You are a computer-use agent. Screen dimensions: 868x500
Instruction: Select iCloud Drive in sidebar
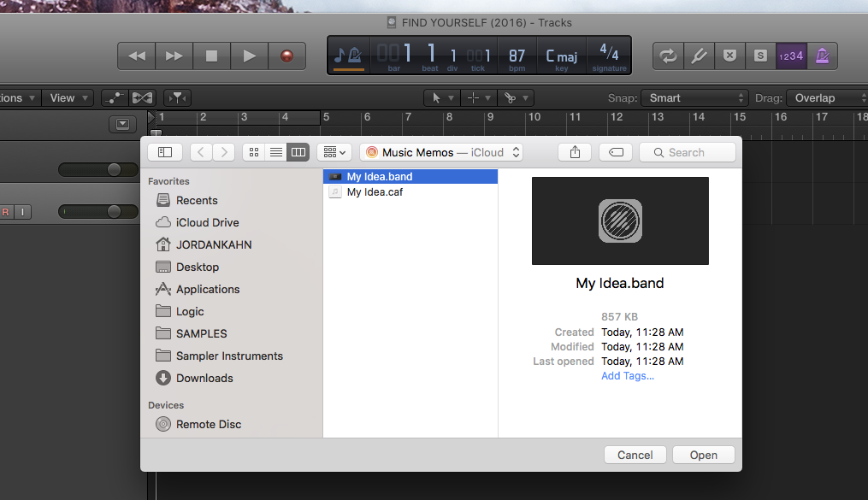(x=207, y=222)
